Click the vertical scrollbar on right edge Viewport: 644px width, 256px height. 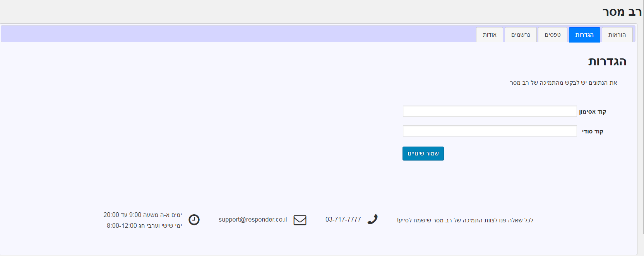click(642, 116)
